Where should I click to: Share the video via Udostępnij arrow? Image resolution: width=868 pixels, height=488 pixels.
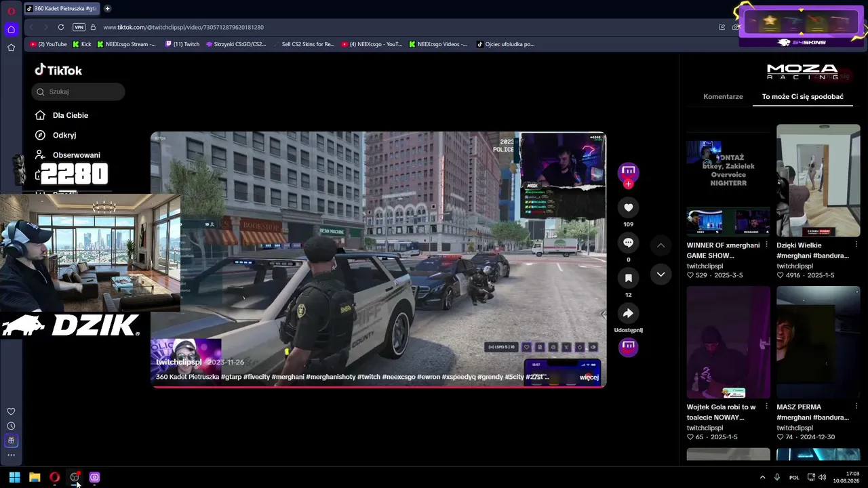point(628,313)
